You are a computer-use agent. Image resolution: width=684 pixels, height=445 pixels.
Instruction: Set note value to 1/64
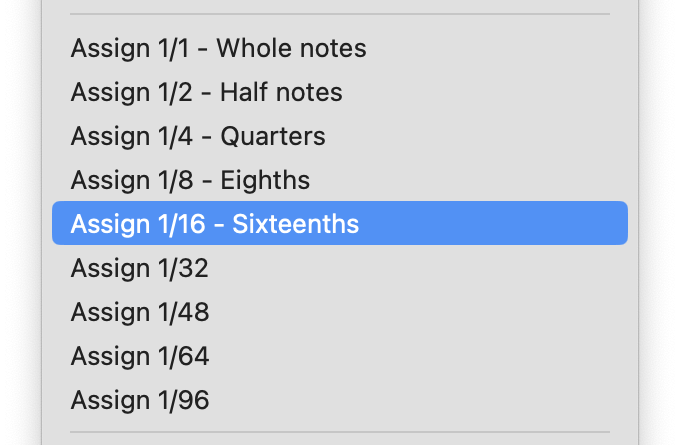point(140,356)
